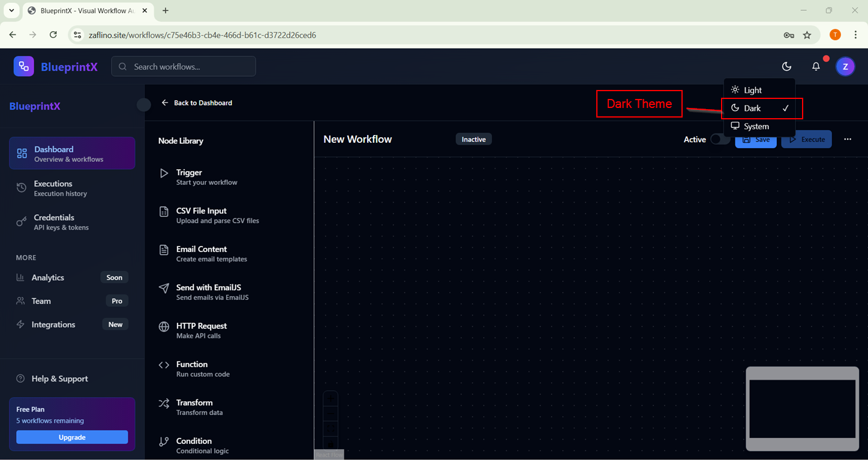
Task: Click the BlueprintX logo icon
Action: coord(23,66)
